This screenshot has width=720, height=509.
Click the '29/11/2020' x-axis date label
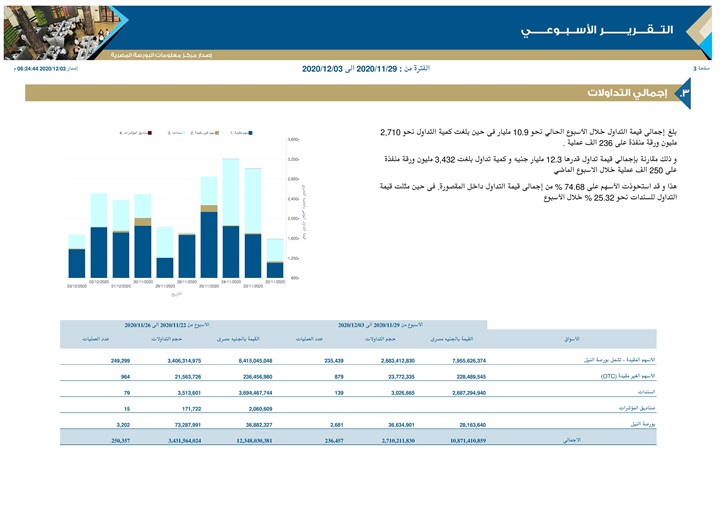pos(165,286)
